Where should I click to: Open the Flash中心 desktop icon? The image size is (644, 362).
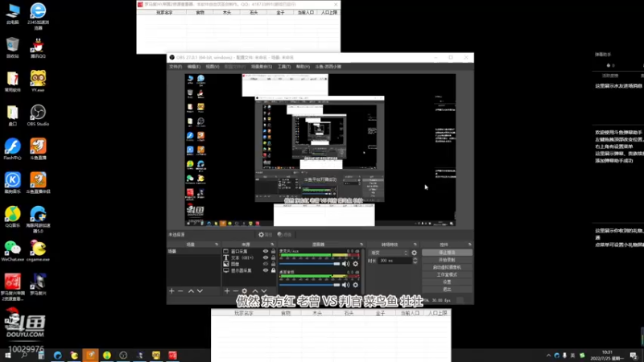(13, 149)
